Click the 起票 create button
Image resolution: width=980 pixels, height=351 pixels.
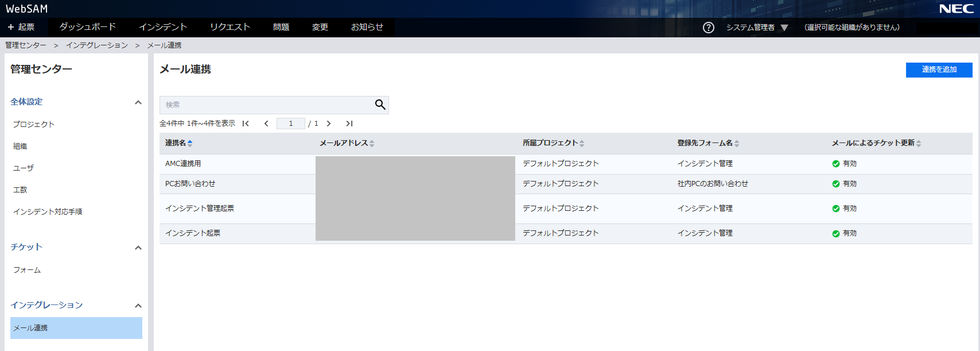pyautogui.click(x=21, y=27)
